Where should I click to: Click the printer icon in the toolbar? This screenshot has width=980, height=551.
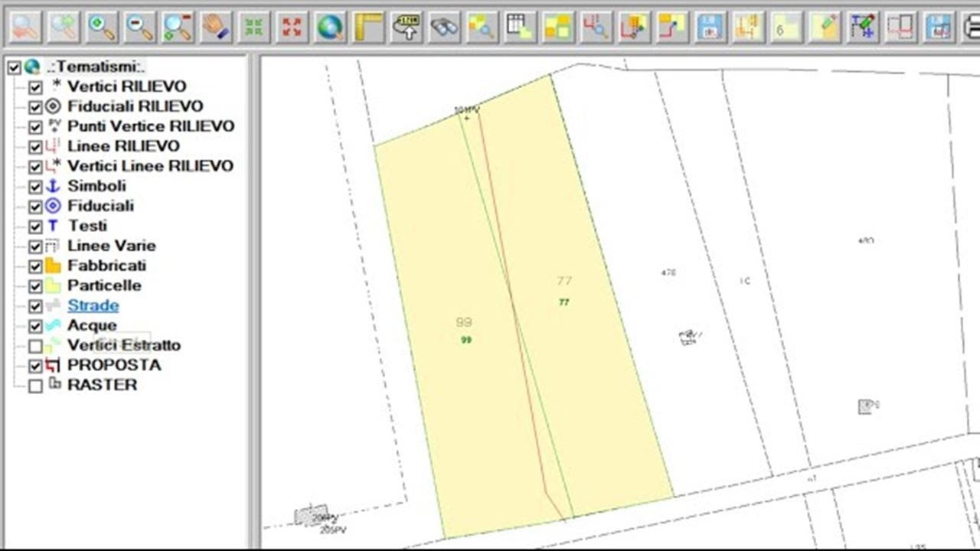tap(971, 28)
